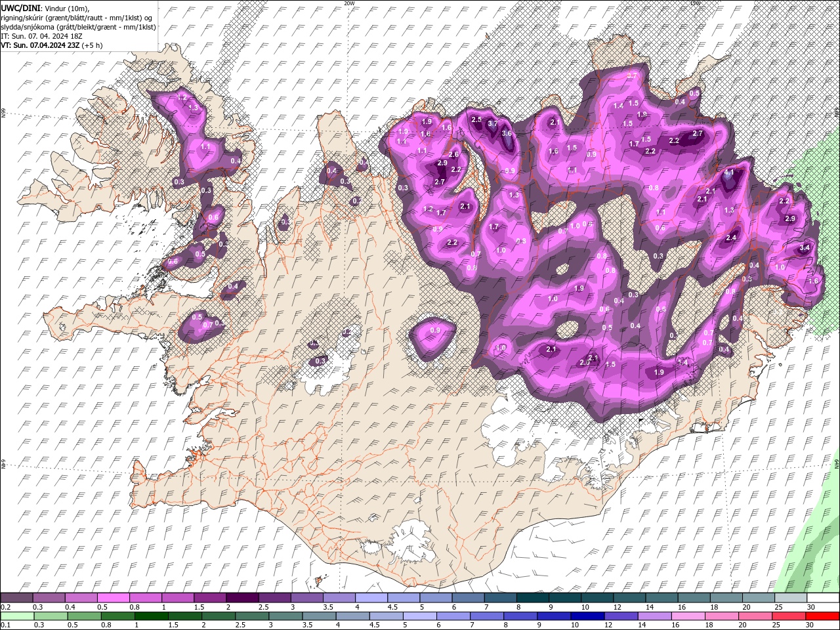Click the red rain swatch labeled 30
The width and height of the screenshot is (840, 630).
tap(822, 616)
